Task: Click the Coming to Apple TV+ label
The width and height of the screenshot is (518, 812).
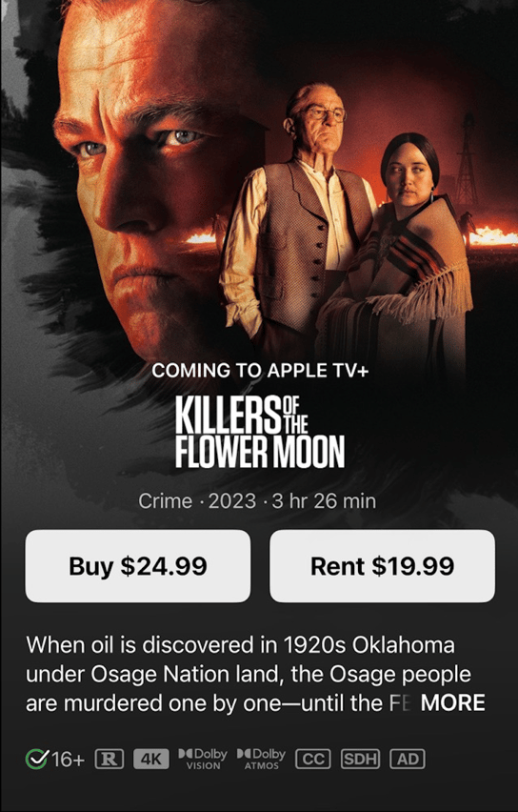Action: click(x=260, y=371)
